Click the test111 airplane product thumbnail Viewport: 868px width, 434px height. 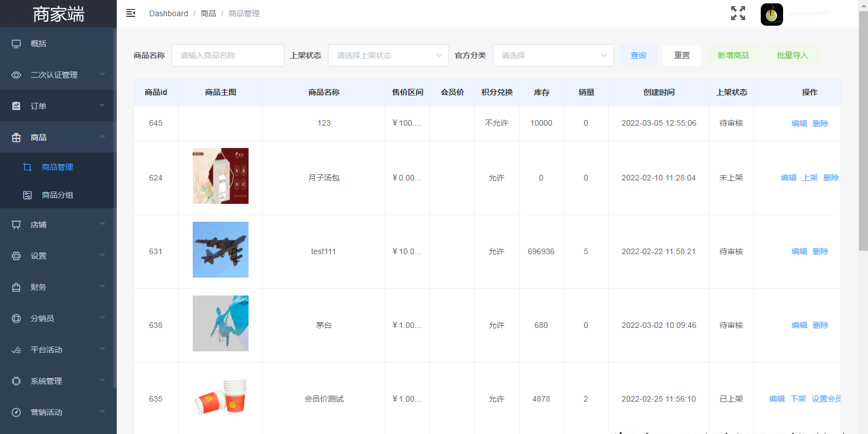coord(221,250)
